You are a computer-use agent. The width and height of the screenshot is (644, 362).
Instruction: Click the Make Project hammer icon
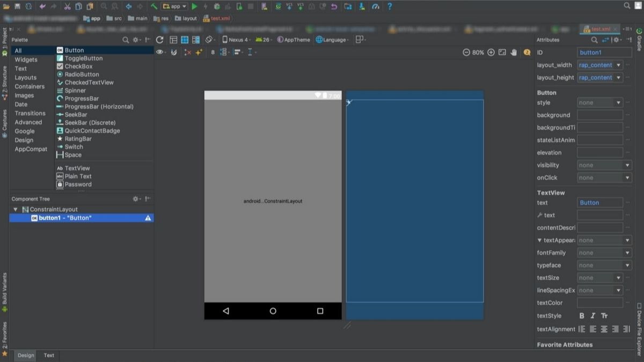(x=154, y=6)
